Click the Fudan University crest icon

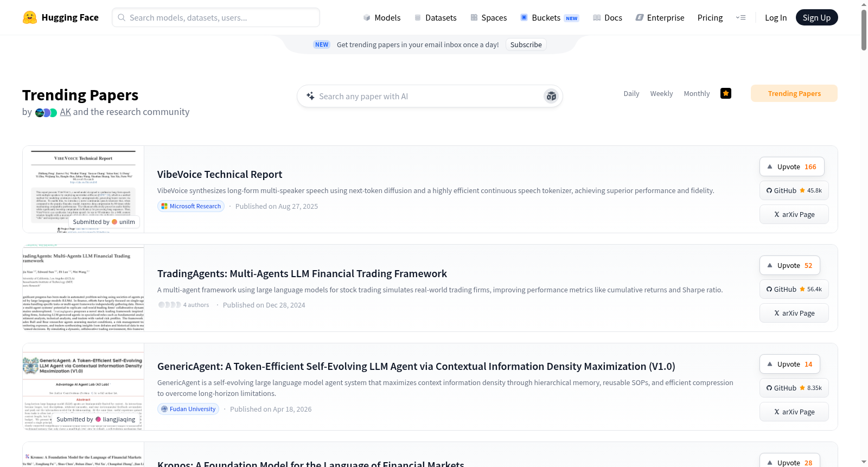164,409
